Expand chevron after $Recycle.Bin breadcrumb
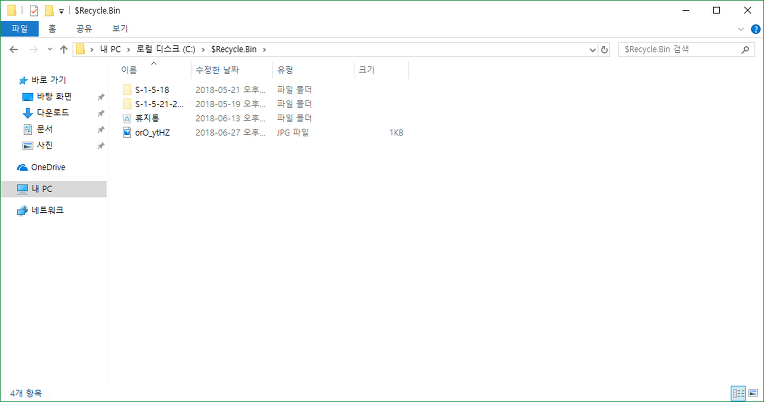Screen dimensions: 764x402 click(x=265, y=49)
